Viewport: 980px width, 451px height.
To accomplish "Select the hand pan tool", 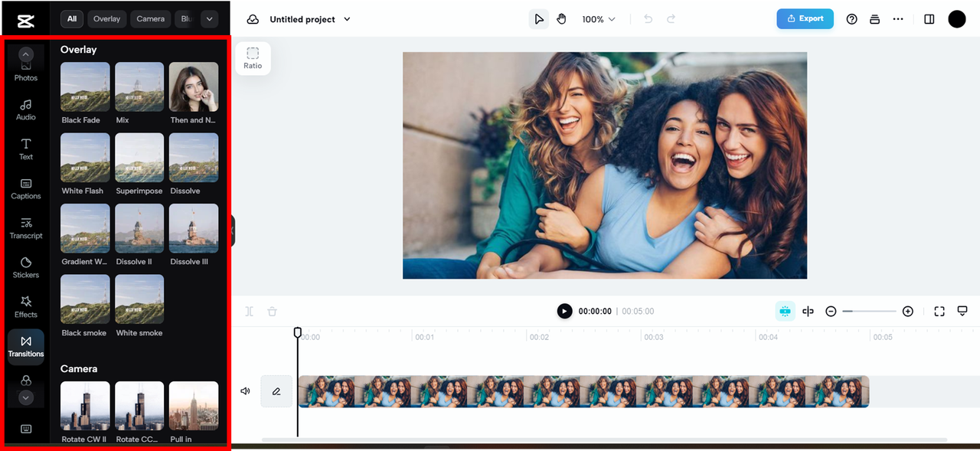I will tap(561, 19).
